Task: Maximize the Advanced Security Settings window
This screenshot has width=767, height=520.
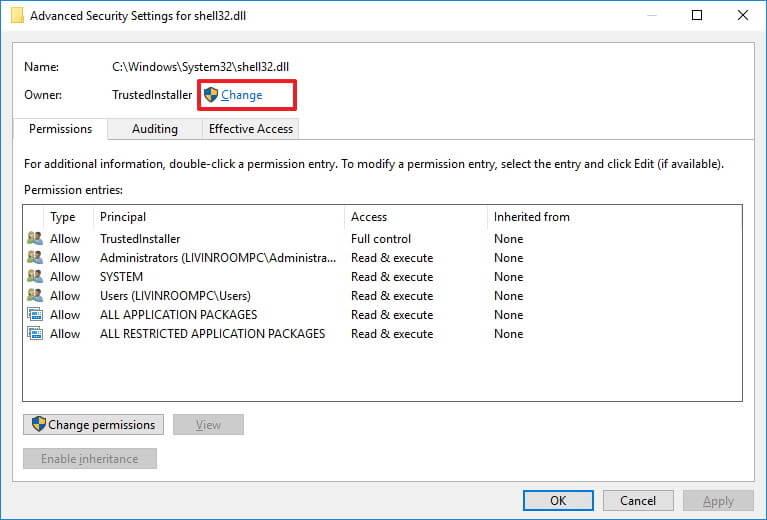Action: pos(697,15)
